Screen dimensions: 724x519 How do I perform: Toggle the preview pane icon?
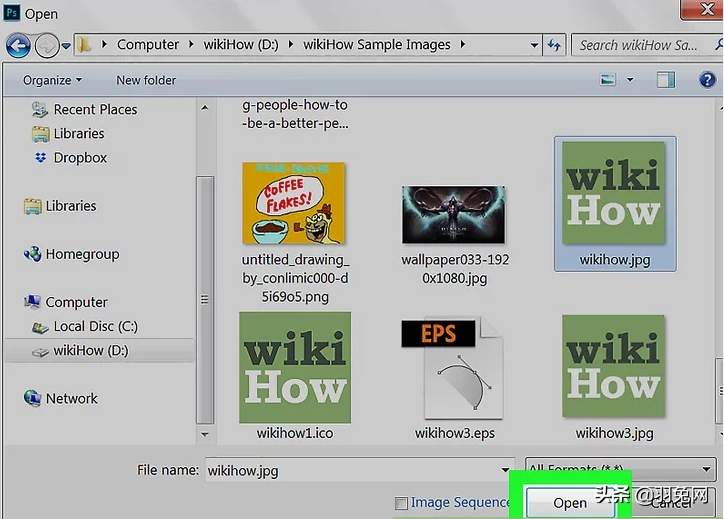click(x=665, y=80)
